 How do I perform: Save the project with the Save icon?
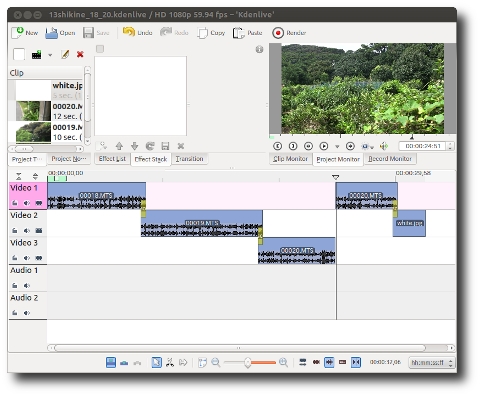[88, 33]
